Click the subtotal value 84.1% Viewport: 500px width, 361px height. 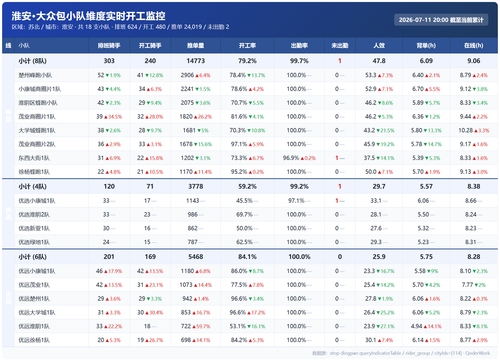(247, 257)
